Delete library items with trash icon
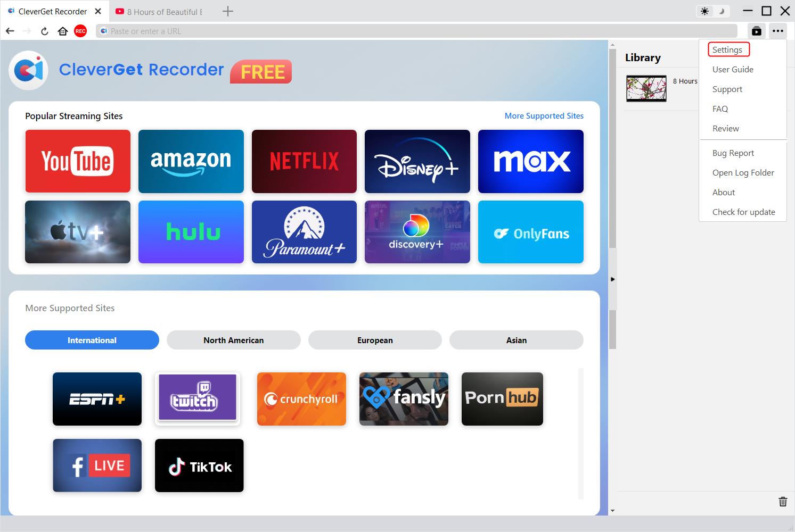795x532 pixels. (783, 501)
